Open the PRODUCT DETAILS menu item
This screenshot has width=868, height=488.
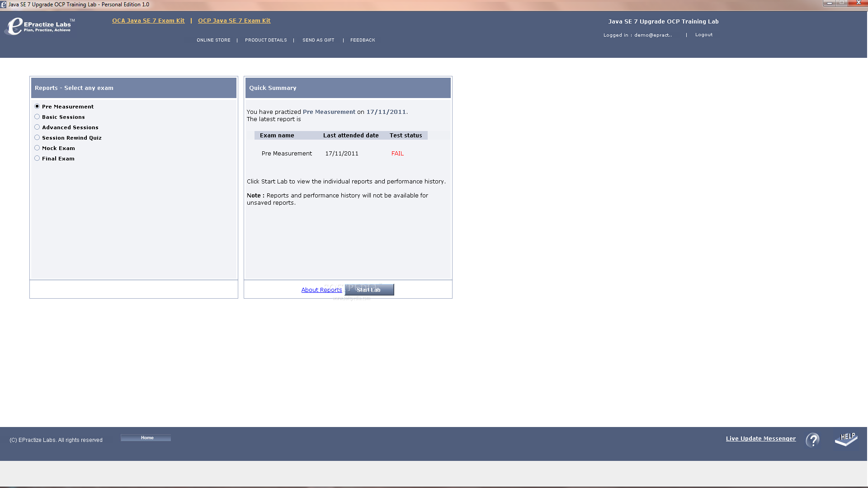point(266,40)
